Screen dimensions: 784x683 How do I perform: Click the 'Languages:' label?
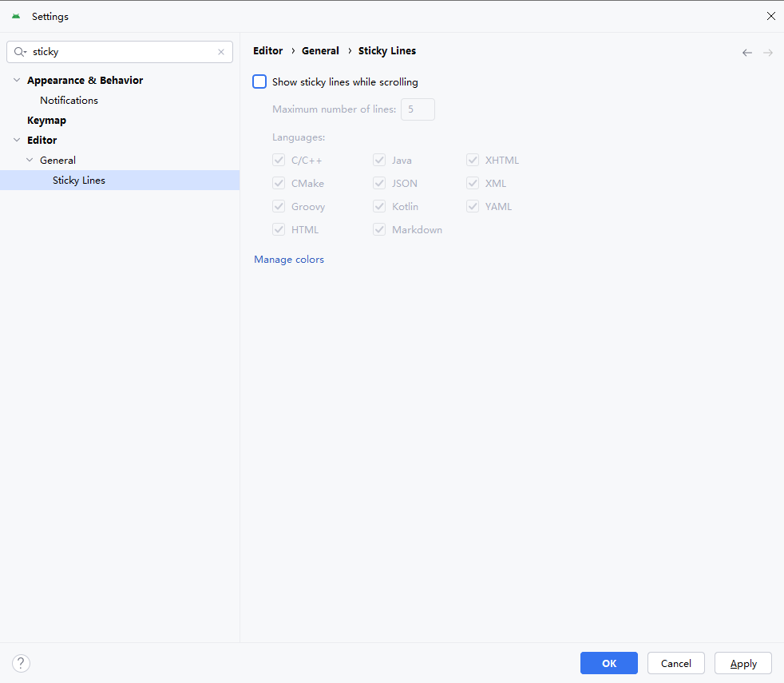click(x=299, y=137)
